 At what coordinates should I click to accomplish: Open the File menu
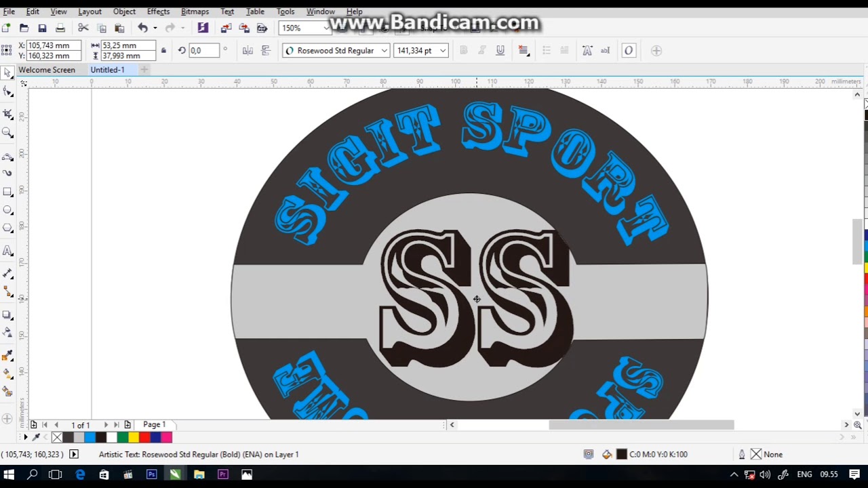point(9,12)
